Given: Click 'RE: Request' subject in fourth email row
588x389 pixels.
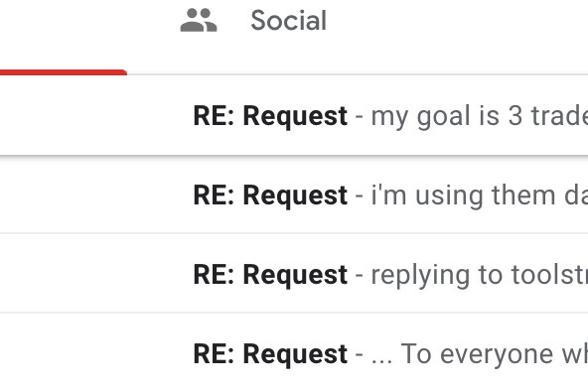Looking at the screenshot, I should click(270, 354).
